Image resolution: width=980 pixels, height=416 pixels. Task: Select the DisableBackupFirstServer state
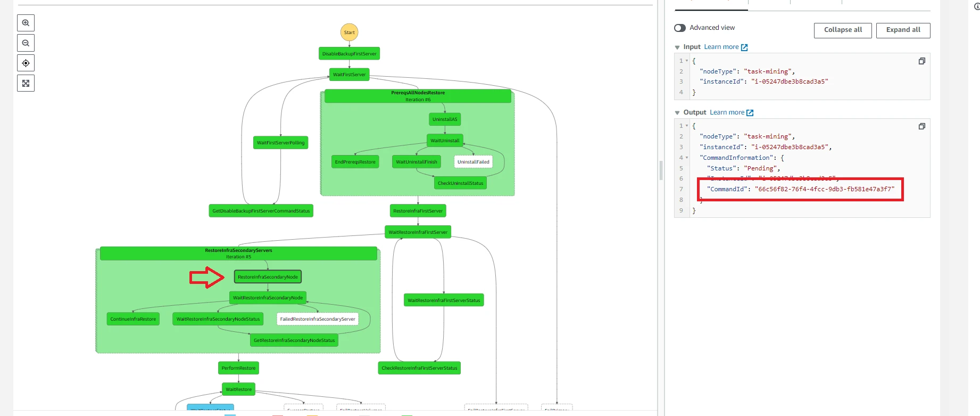click(349, 54)
